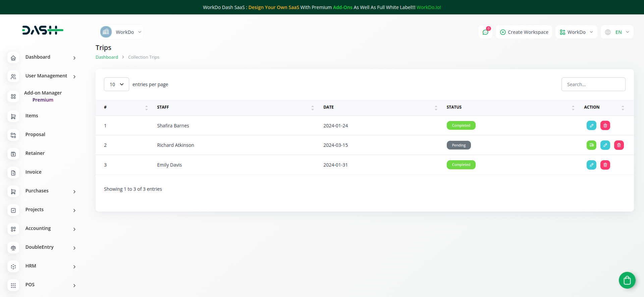Click the Create Workspace button

524,32
